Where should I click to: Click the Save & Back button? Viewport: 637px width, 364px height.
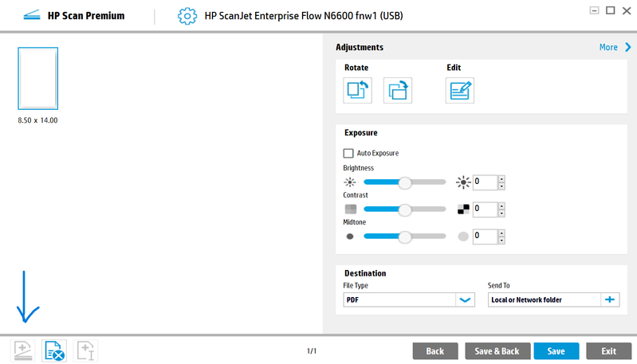point(497,351)
